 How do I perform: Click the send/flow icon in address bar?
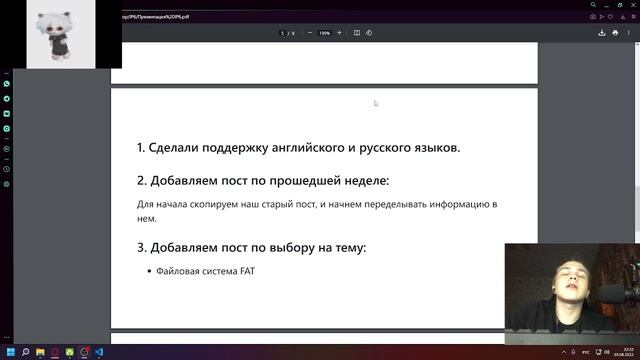[602, 17]
